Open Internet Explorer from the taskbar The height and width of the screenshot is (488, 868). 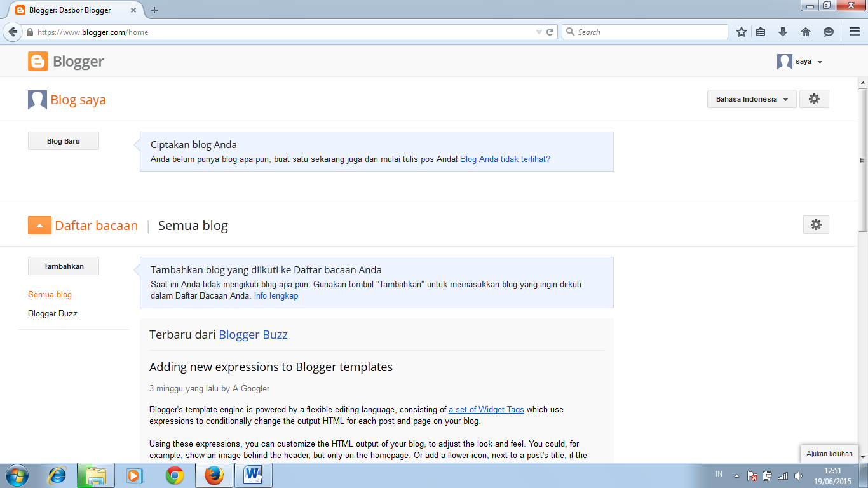pos(57,475)
